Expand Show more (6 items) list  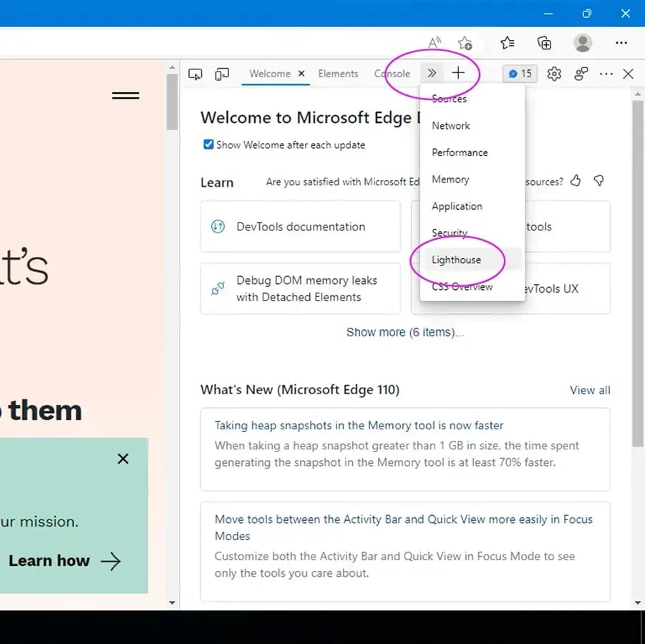pyautogui.click(x=404, y=332)
